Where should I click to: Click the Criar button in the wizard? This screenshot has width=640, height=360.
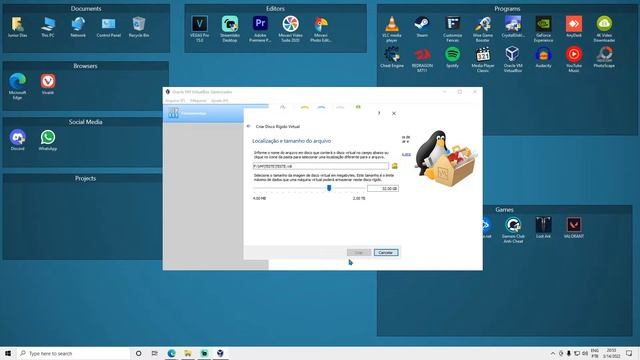click(x=359, y=253)
